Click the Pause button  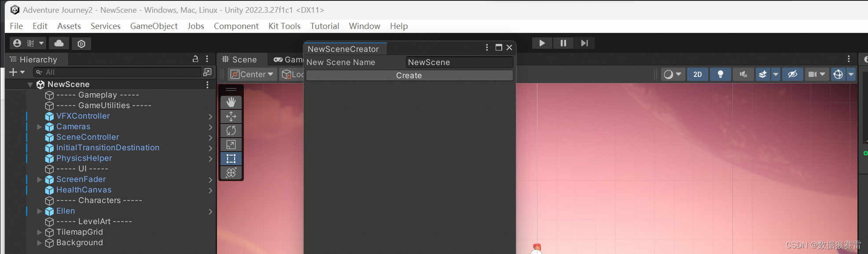[x=563, y=43]
